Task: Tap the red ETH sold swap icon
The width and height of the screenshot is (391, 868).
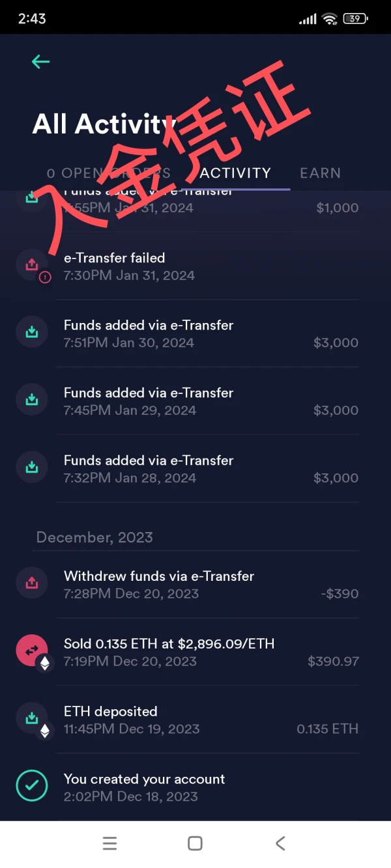Action: 32,651
